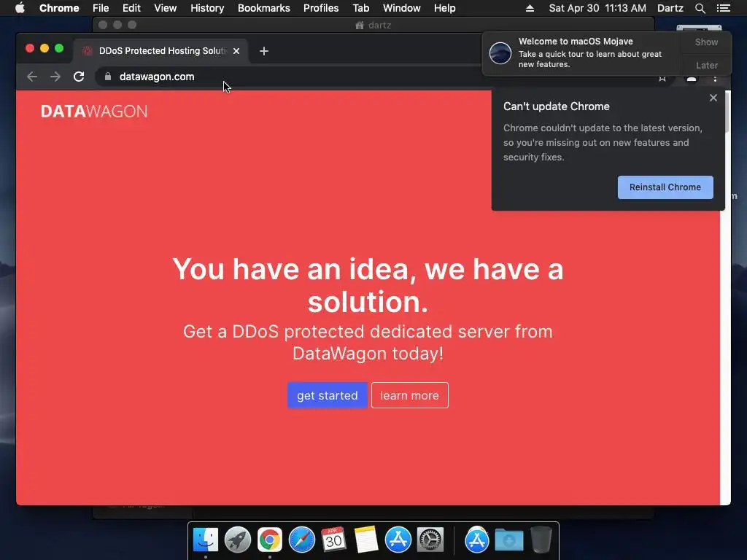The width and height of the screenshot is (747, 560).
Task: Open App Store icon beside System Preferences
Action: [398, 540]
